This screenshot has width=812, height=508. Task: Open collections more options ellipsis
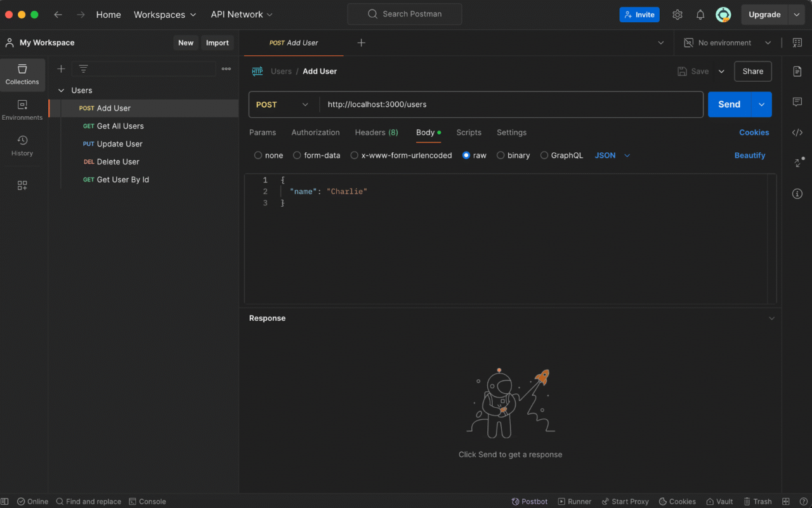tap(226, 68)
